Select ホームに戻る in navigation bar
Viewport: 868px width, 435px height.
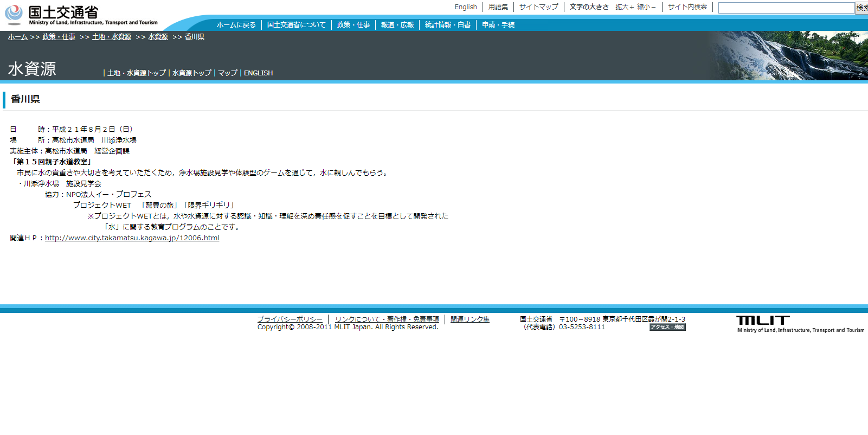pyautogui.click(x=236, y=25)
